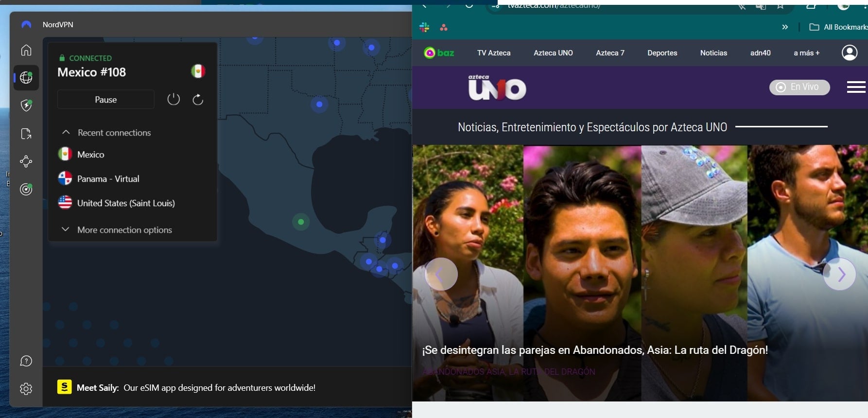Click the NordVPN logo in the title bar
Screen dimensions: 868x418
coord(26,24)
